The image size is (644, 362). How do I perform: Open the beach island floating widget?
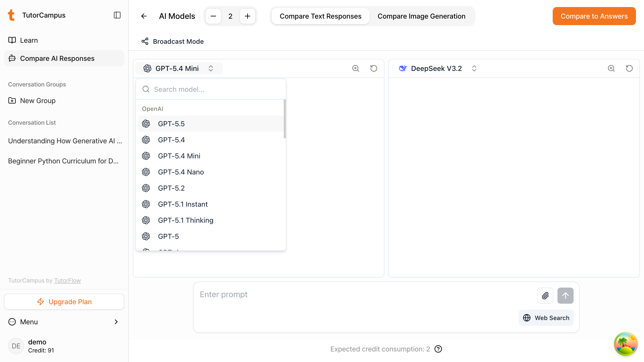(626, 344)
